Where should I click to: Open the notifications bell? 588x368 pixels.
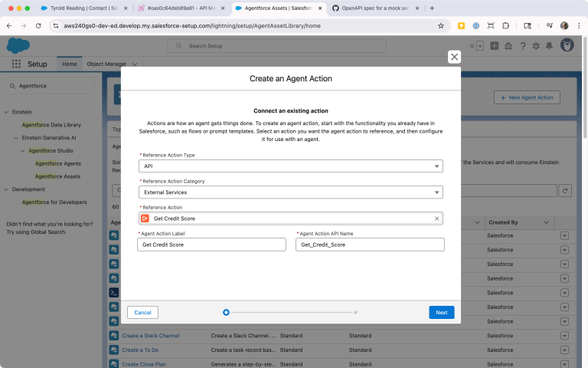(549, 46)
